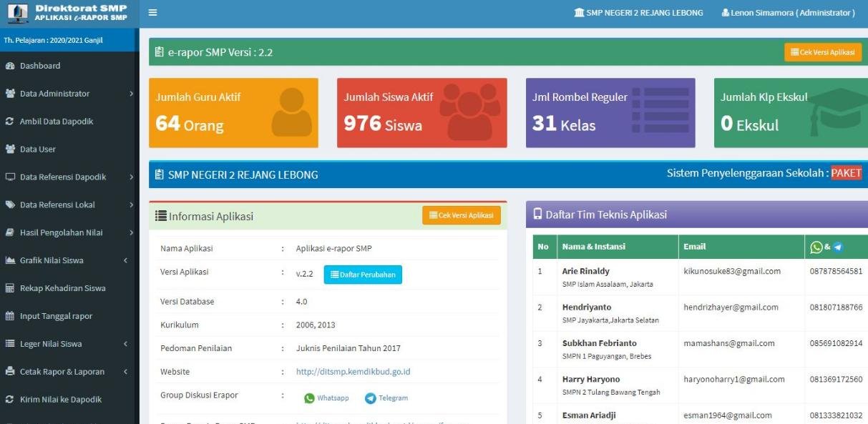Click the Input Tanggal rapor calendar icon
The image size is (868, 424).
pyautogui.click(x=10, y=316)
